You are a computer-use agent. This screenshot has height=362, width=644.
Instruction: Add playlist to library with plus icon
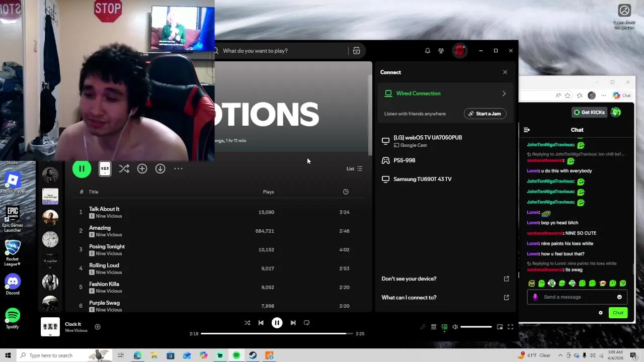pyautogui.click(x=142, y=169)
